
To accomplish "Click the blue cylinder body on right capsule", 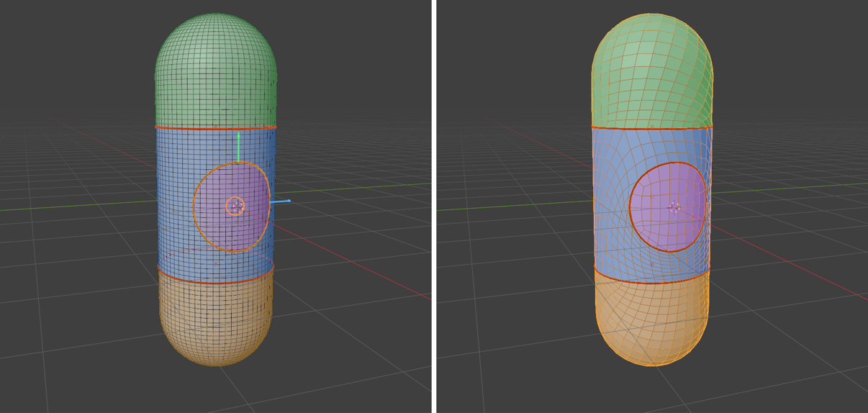I will [612, 201].
